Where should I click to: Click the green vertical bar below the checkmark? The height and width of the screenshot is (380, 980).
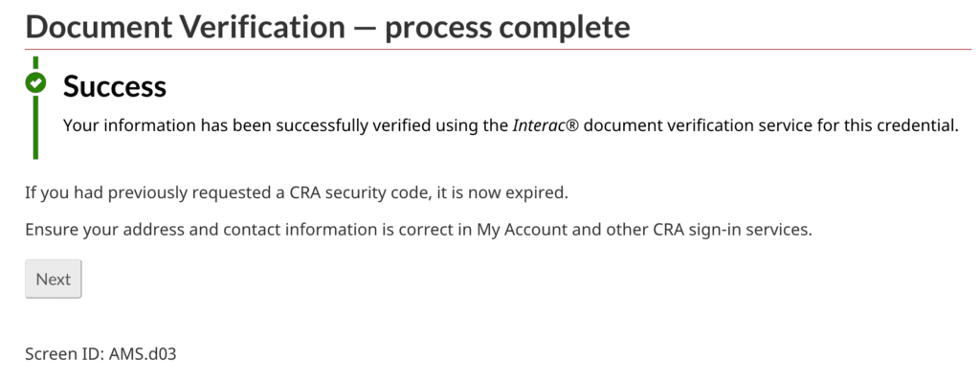point(35,125)
